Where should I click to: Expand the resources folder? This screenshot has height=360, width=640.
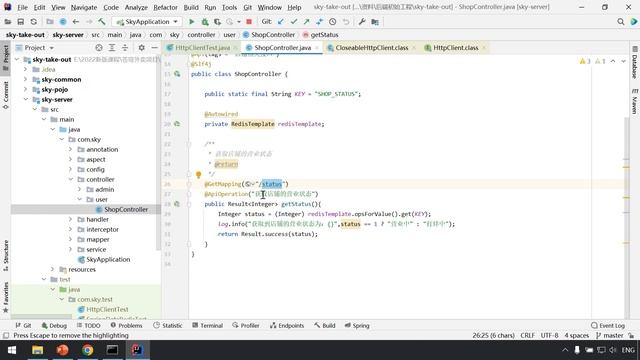(x=53, y=269)
